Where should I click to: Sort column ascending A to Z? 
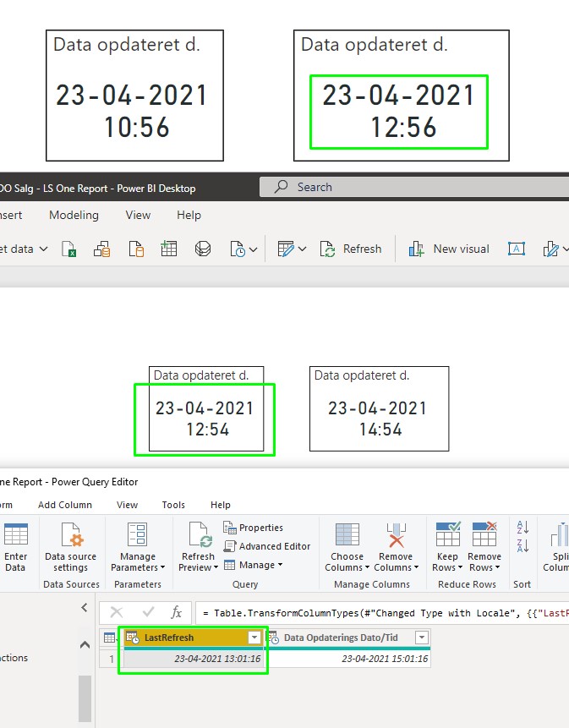[522, 527]
